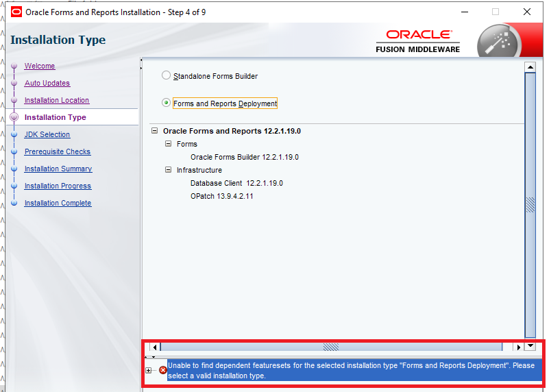The image size is (551, 392).
Task: Click the JDK Selection step bullet icon
Action: click(x=14, y=134)
